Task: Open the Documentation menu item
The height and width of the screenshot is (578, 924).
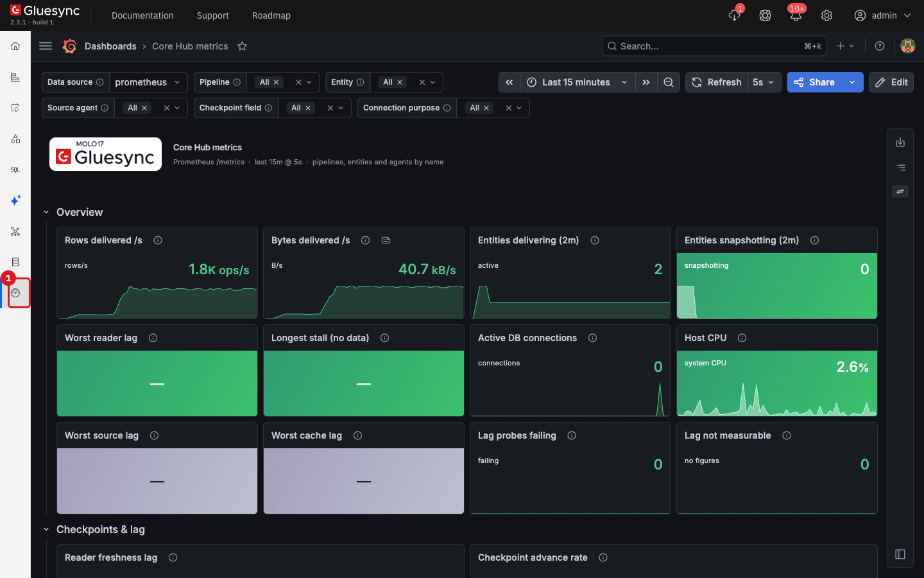Action: tap(142, 15)
